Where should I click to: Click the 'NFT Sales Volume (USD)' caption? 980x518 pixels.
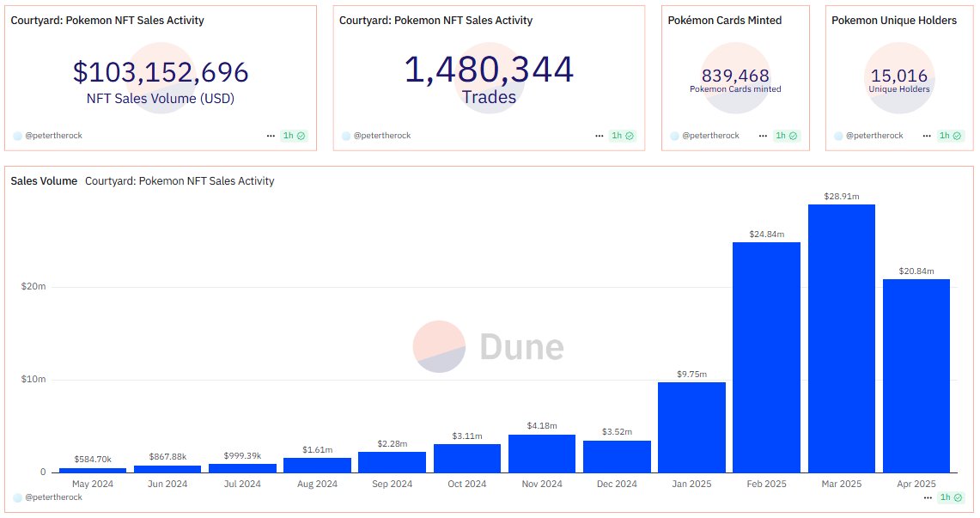point(161,99)
